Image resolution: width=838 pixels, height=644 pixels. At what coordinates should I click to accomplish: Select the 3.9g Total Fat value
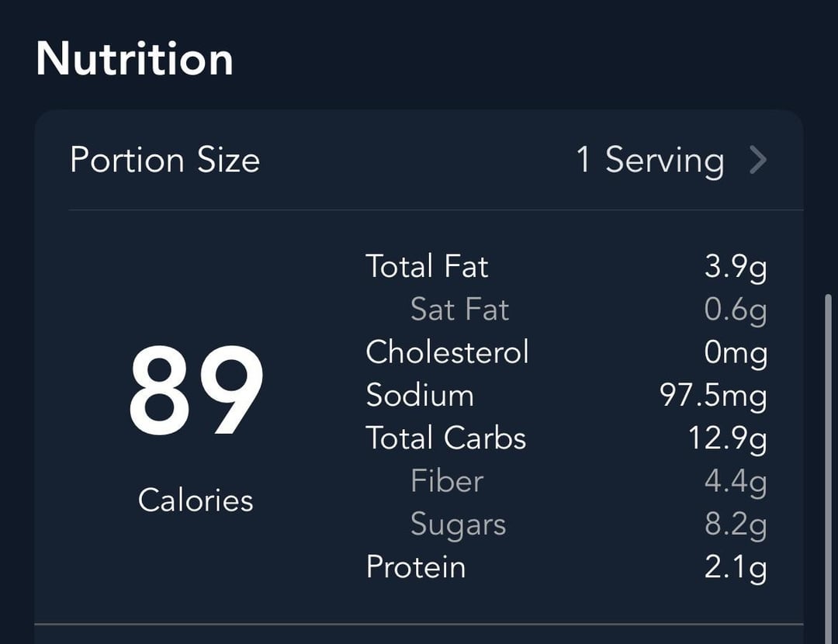(736, 268)
